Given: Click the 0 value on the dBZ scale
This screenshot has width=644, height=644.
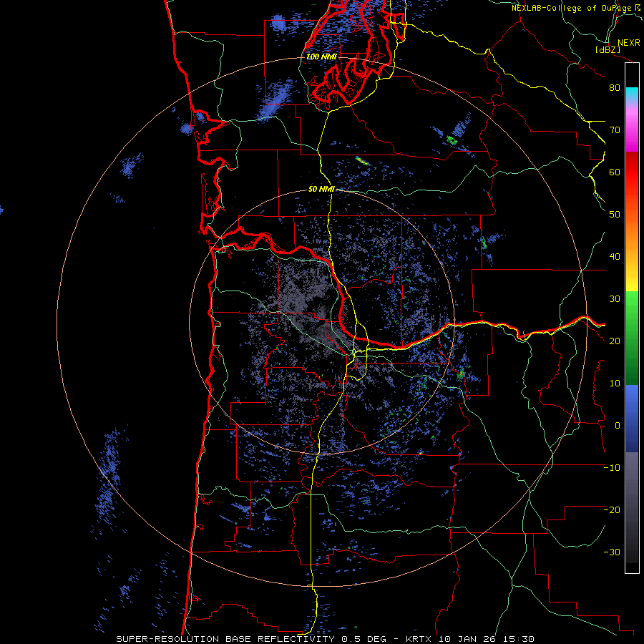Looking at the screenshot, I should [618, 426].
